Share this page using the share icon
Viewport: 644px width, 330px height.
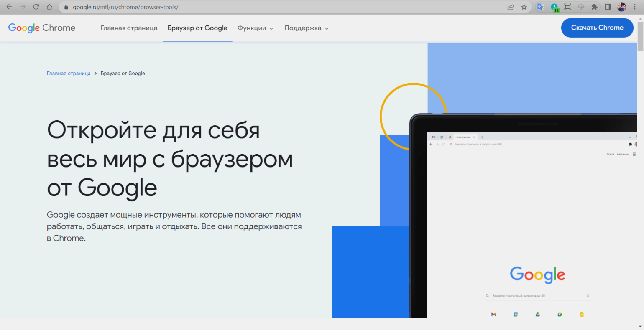click(x=511, y=7)
